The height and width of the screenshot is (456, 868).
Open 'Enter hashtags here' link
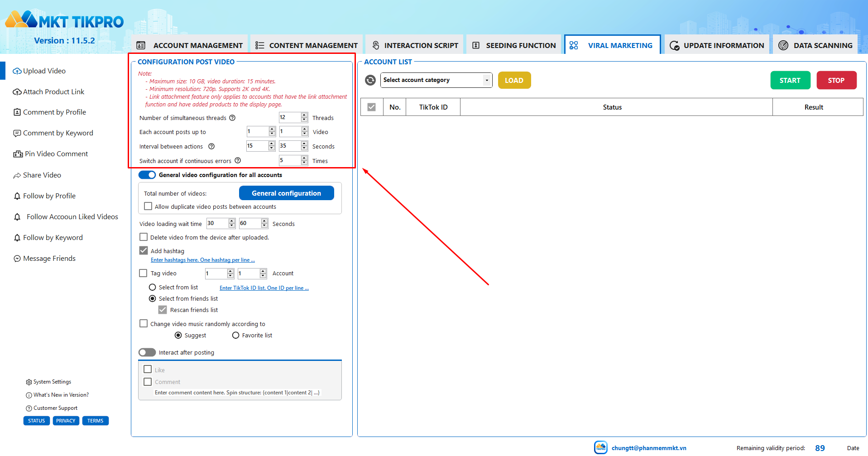203,260
